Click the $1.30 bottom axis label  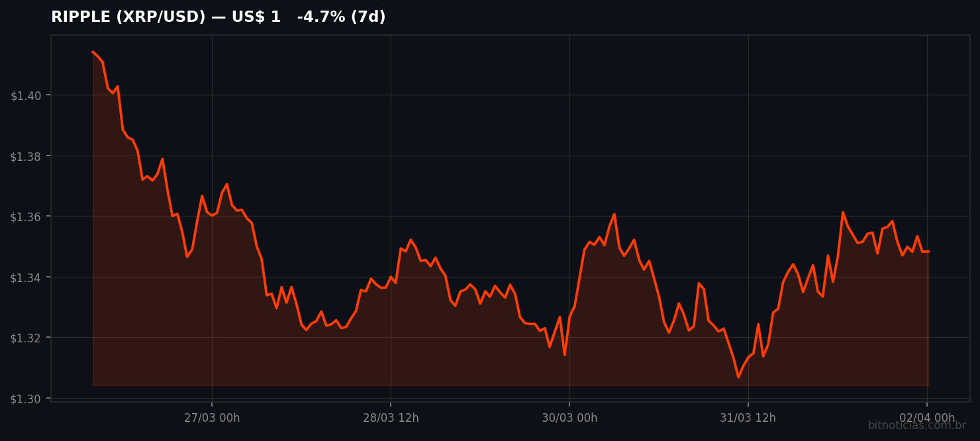26,399
